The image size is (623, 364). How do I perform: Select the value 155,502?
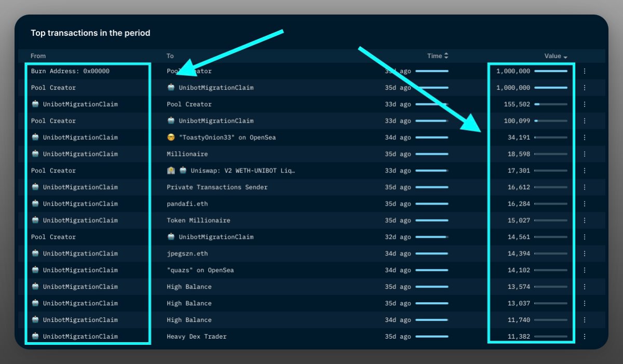517,104
